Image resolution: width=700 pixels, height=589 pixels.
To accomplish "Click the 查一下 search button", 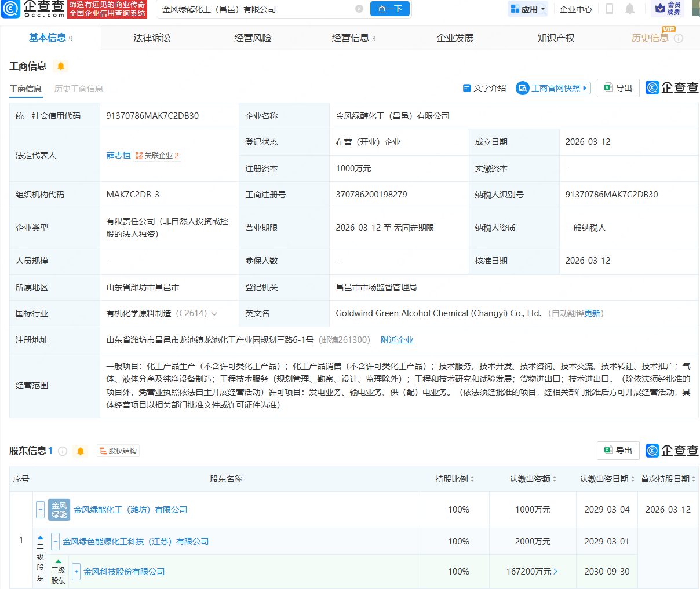I will 389,9.
